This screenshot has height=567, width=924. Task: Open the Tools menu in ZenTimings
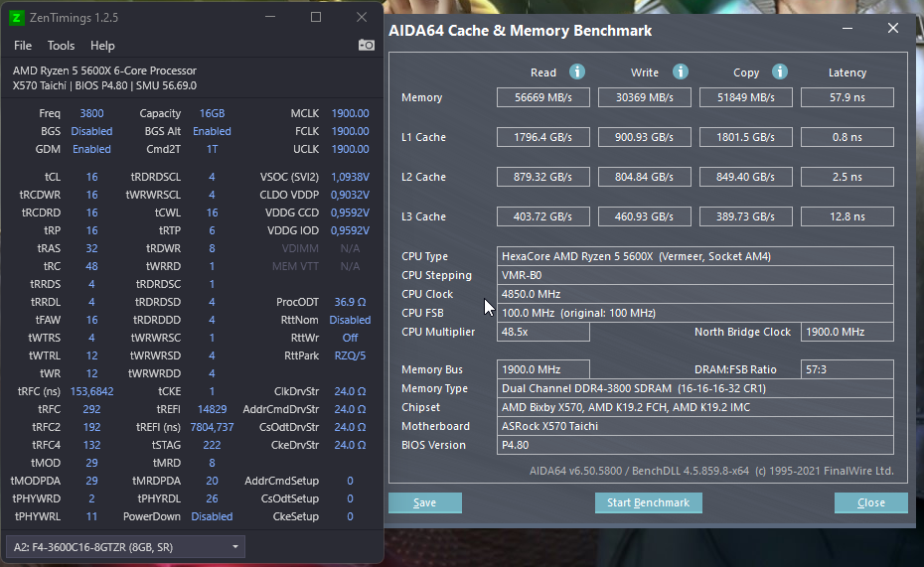click(61, 46)
